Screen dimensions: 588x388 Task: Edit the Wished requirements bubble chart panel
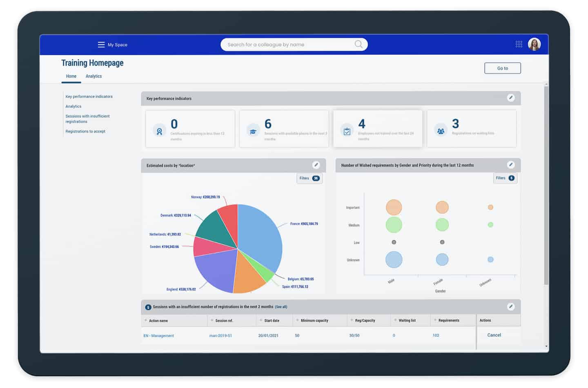click(x=510, y=165)
